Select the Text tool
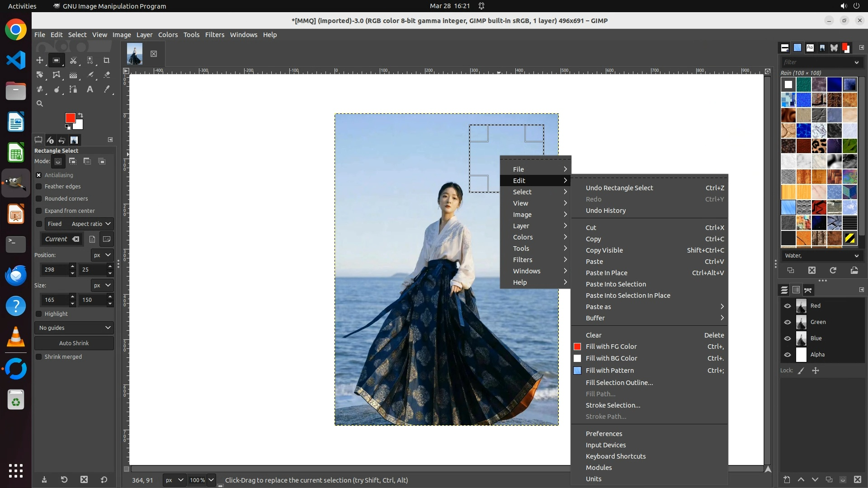Screen dimensions: 868x488 (90, 89)
